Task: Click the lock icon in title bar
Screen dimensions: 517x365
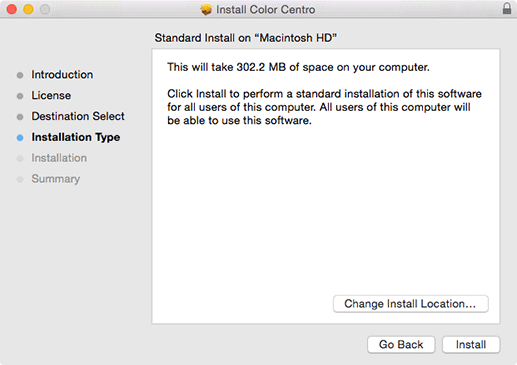Action: pos(507,8)
